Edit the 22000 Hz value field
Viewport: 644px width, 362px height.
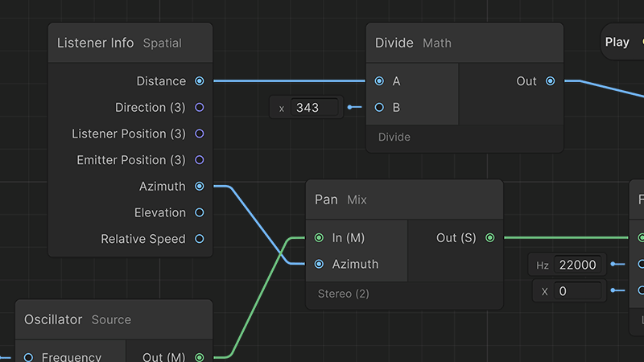pyautogui.click(x=577, y=265)
